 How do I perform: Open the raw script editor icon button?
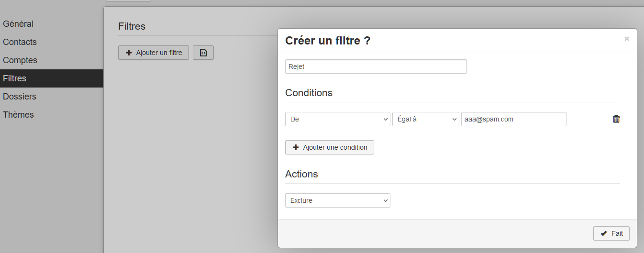(x=203, y=53)
